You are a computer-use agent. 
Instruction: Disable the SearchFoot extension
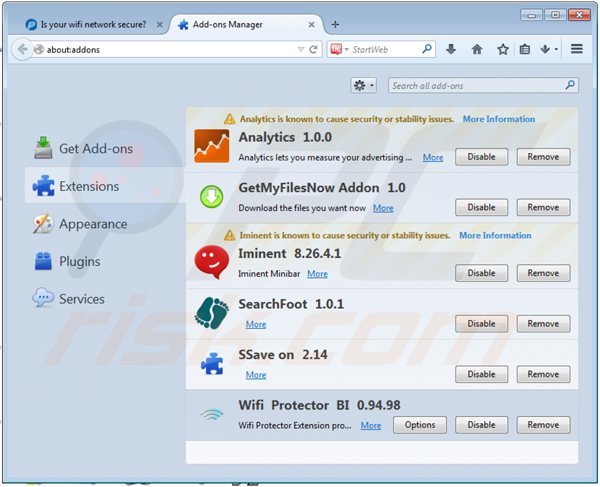coord(481,324)
